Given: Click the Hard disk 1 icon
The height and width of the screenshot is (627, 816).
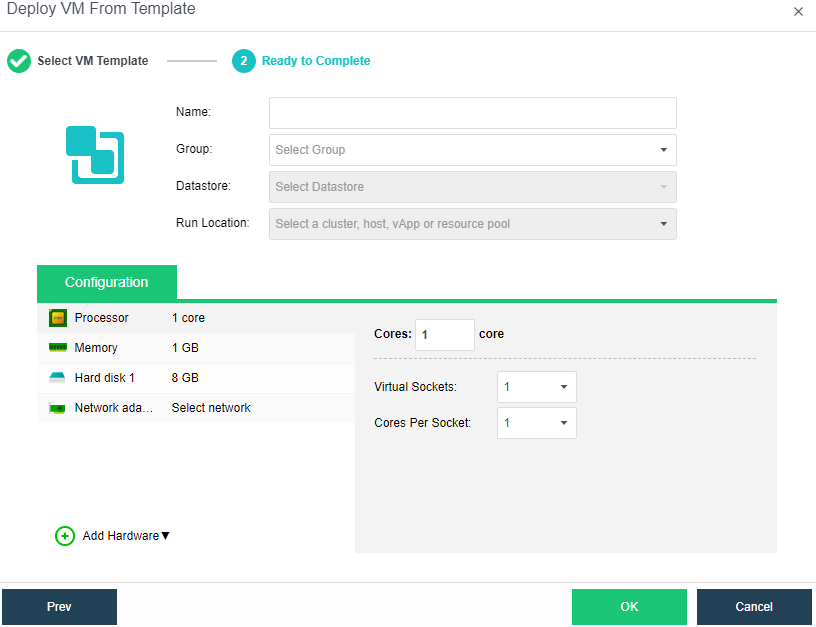Looking at the screenshot, I should [x=58, y=378].
